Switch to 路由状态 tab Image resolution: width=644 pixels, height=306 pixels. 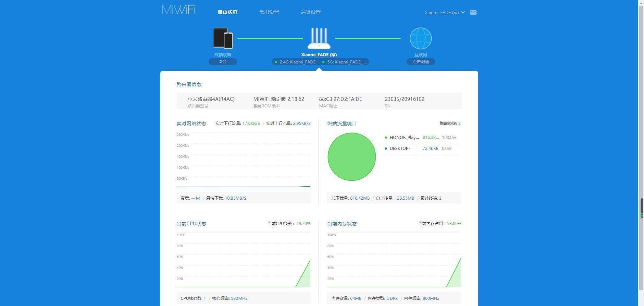pyautogui.click(x=227, y=12)
